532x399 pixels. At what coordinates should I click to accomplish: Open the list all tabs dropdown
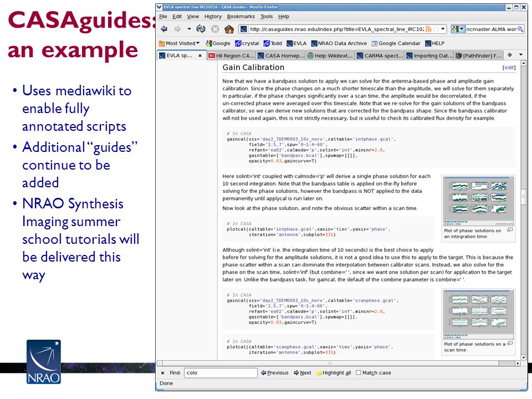(521, 55)
